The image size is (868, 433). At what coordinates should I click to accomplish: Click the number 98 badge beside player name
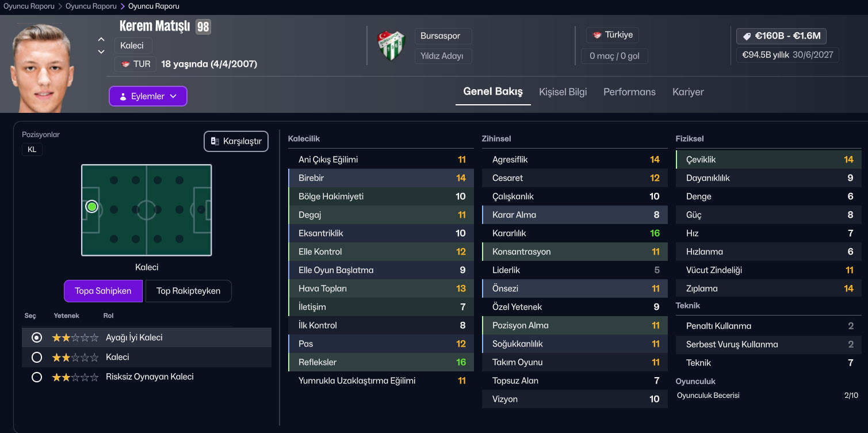click(x=203, y=26)
